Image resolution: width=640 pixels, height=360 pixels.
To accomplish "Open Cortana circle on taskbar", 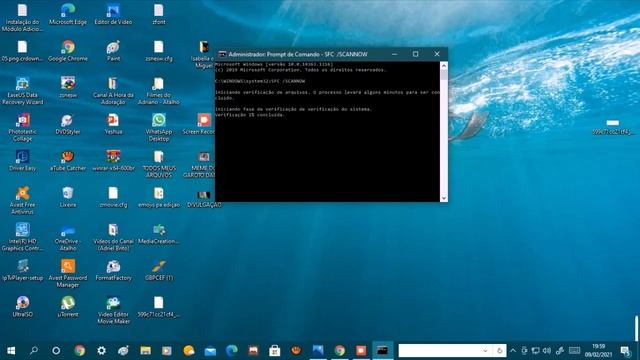I will (56, 351).
